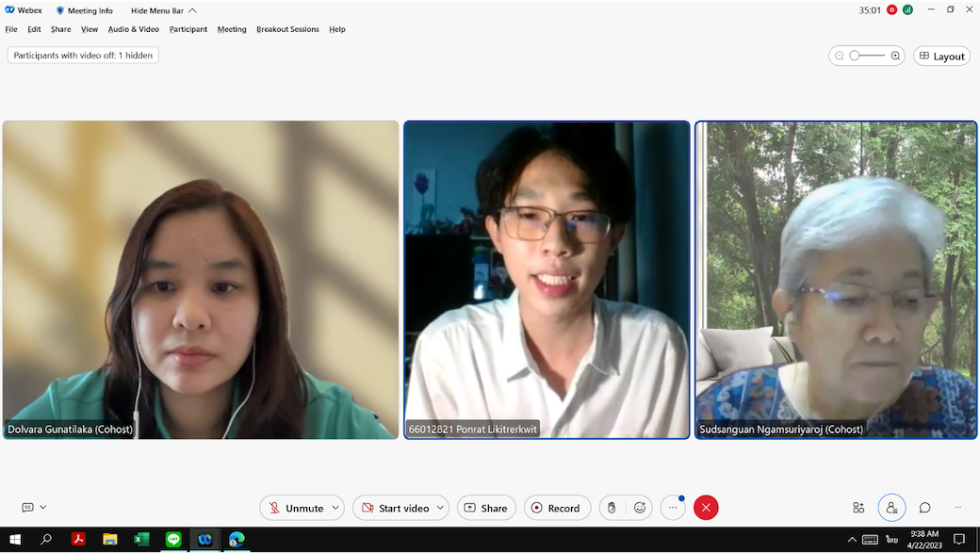Open the Audio & Video menu

pyautogui.click(x=133, y=29)
